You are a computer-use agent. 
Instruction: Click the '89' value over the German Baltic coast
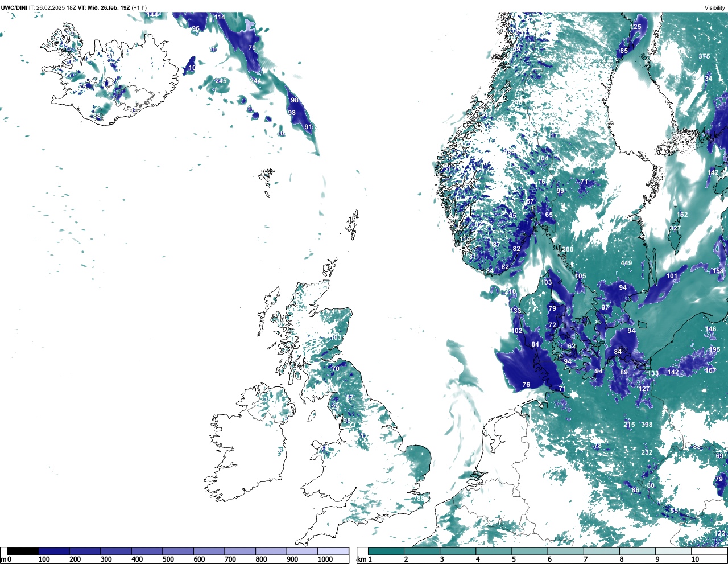624,372
